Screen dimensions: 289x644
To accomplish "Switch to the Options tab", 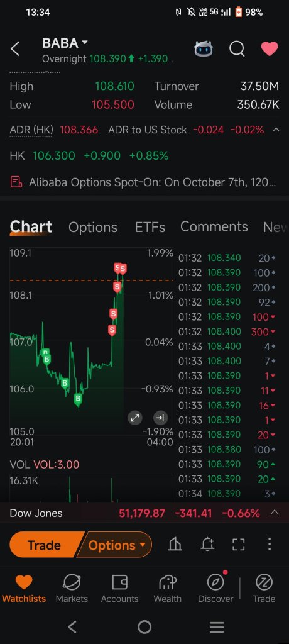I will [x=93, y=227].
